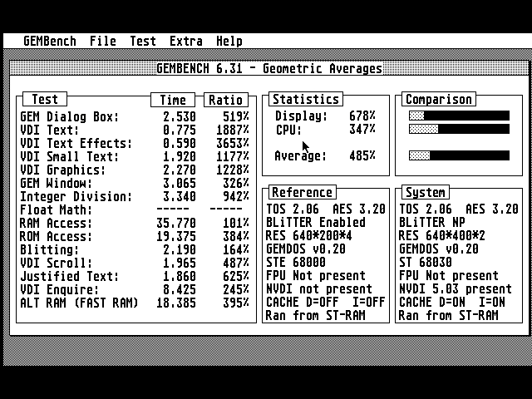This screenshot has width=532, height=399.
Task: Click the Display comparison bar
Action: tap(459, 116)
